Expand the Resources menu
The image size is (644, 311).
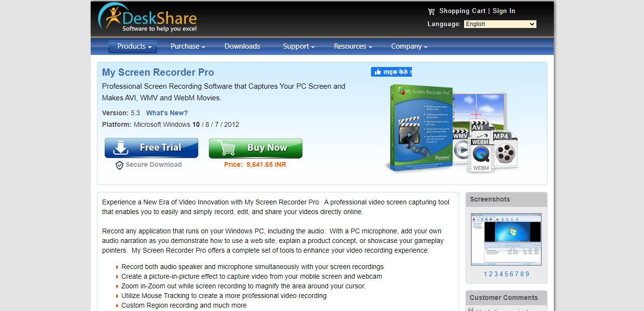[x=353, y=46]
